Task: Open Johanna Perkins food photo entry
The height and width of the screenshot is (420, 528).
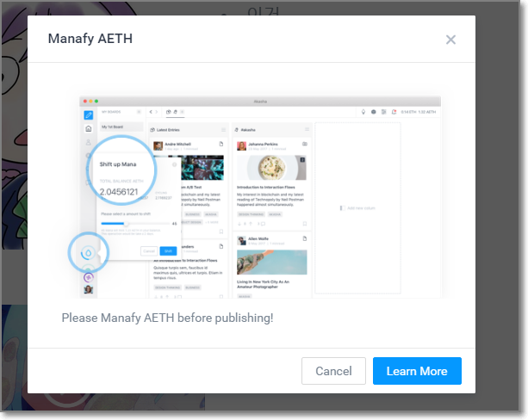Action: pyautogui.click(x=271, y=168)
